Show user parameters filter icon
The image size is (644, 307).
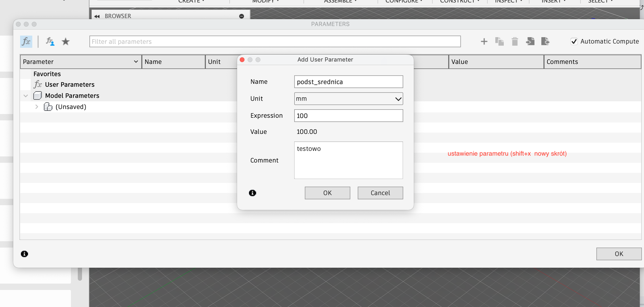(50, 42)
